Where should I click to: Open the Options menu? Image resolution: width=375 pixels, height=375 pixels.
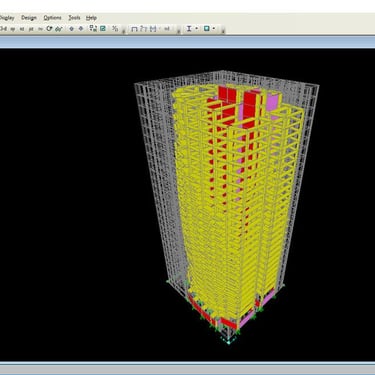pyautogui.click(x=52, y=18)
